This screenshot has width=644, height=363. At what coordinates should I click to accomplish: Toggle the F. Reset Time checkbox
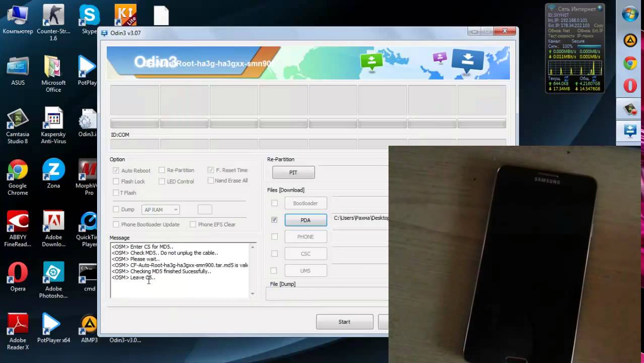coord(211,170)
